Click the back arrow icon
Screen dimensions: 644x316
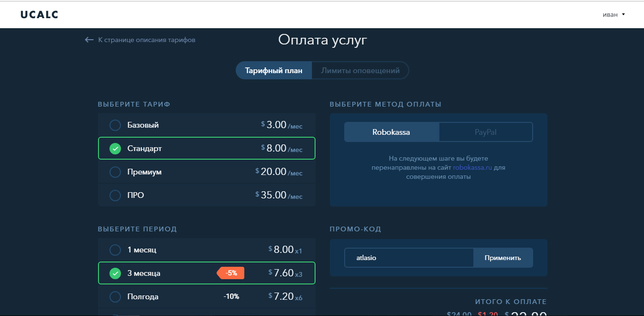[89, 40]
